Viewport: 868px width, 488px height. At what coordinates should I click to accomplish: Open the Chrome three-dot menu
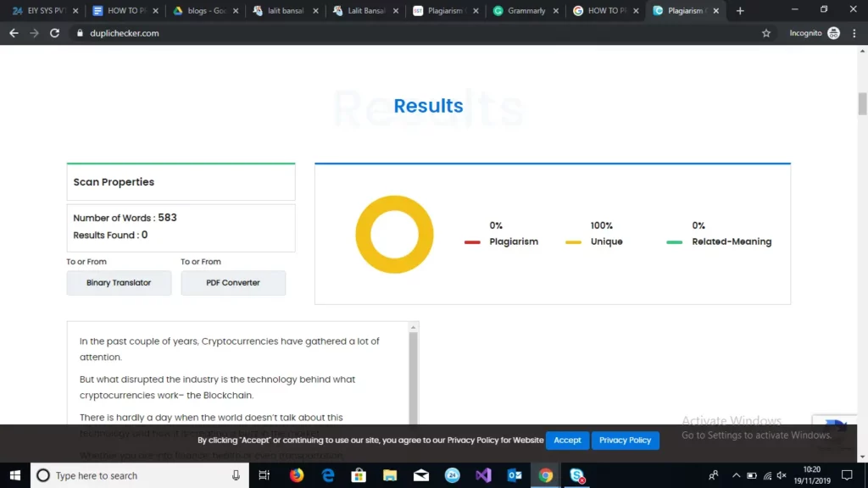coord(854,33)
